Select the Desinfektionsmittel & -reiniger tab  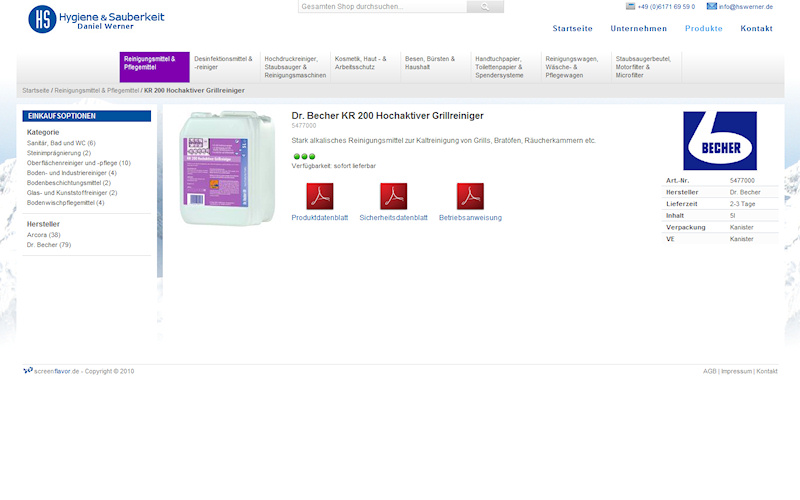[x=225, y=67]
